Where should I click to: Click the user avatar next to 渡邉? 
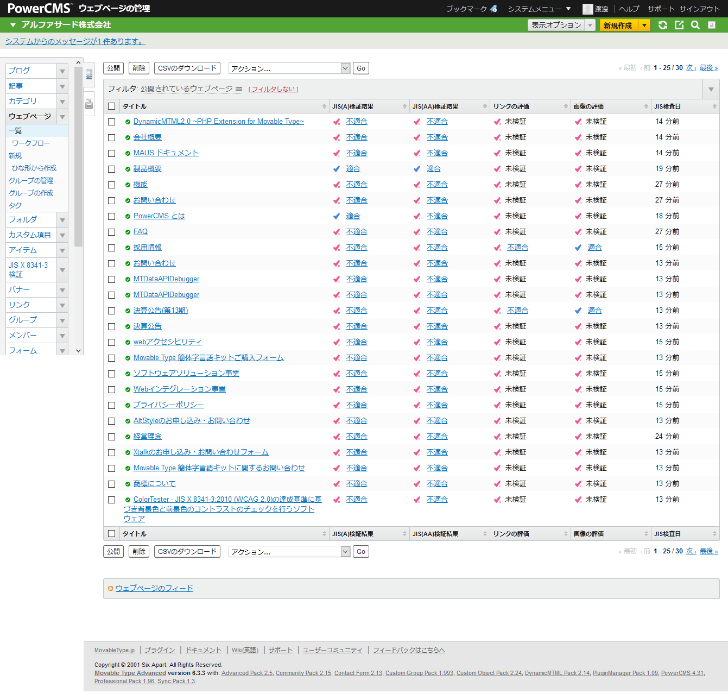[587, 9]
